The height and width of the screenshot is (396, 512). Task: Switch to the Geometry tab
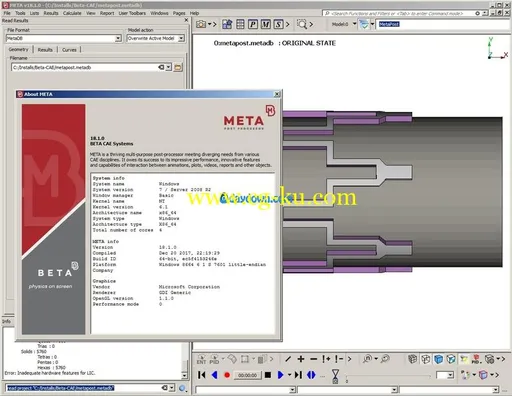(18, 49)
